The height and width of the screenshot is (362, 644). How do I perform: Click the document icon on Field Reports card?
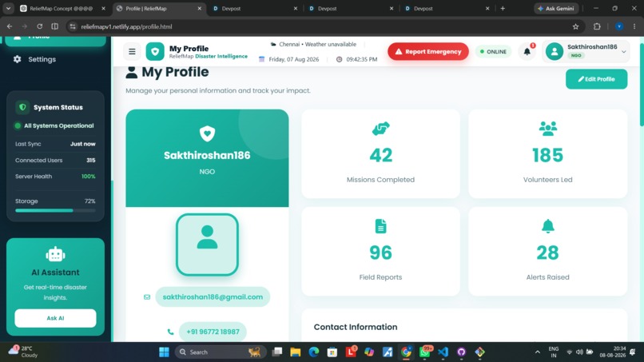click(381, 226)
